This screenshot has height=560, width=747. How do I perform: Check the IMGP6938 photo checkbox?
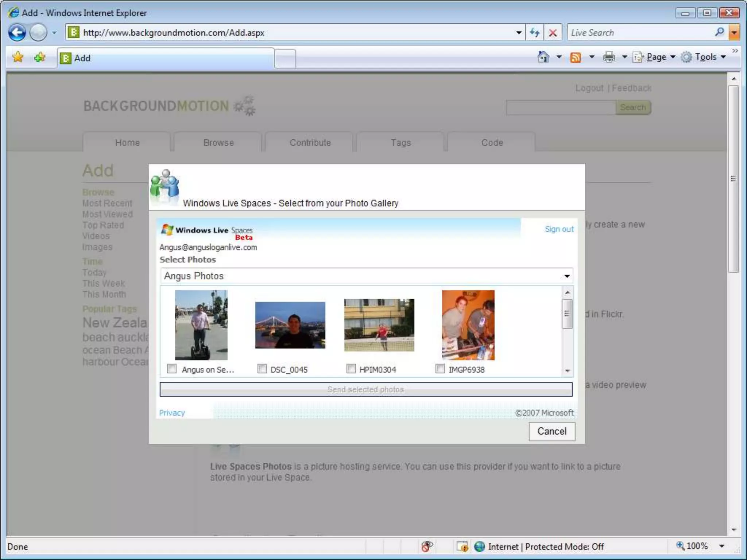440,369
